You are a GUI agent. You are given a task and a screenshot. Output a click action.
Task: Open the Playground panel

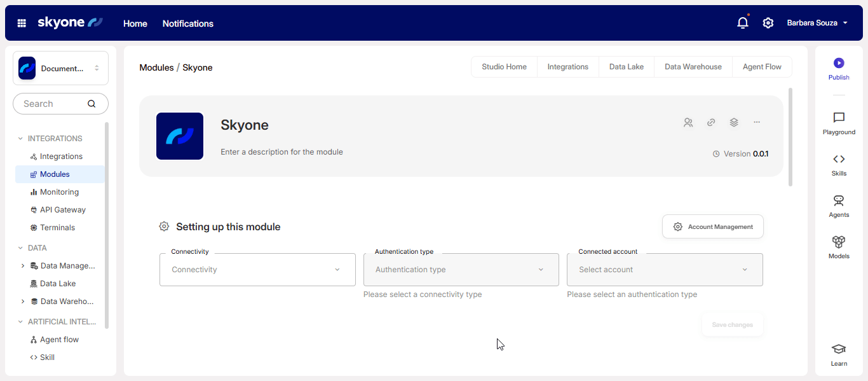point(839,118)
